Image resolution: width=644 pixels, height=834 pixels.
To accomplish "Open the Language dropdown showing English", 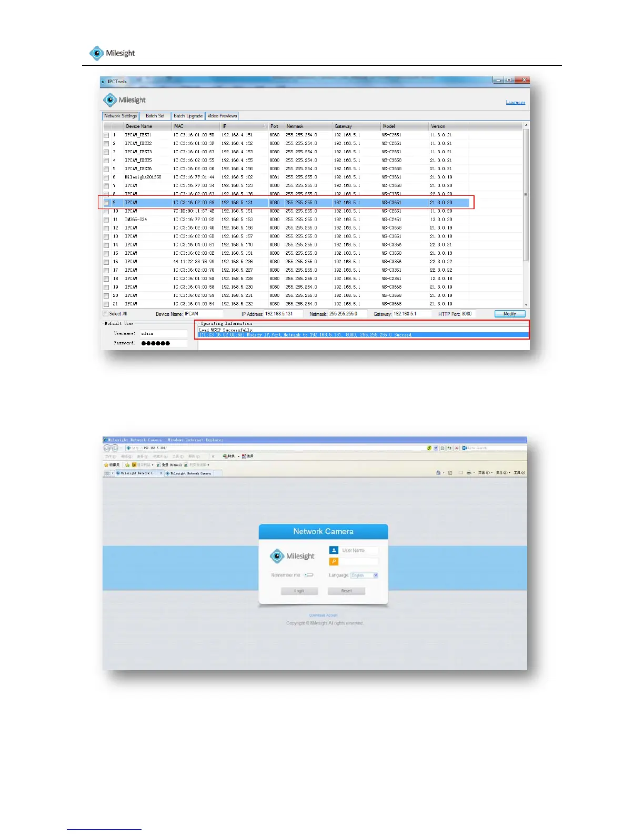I will (365, 575).
